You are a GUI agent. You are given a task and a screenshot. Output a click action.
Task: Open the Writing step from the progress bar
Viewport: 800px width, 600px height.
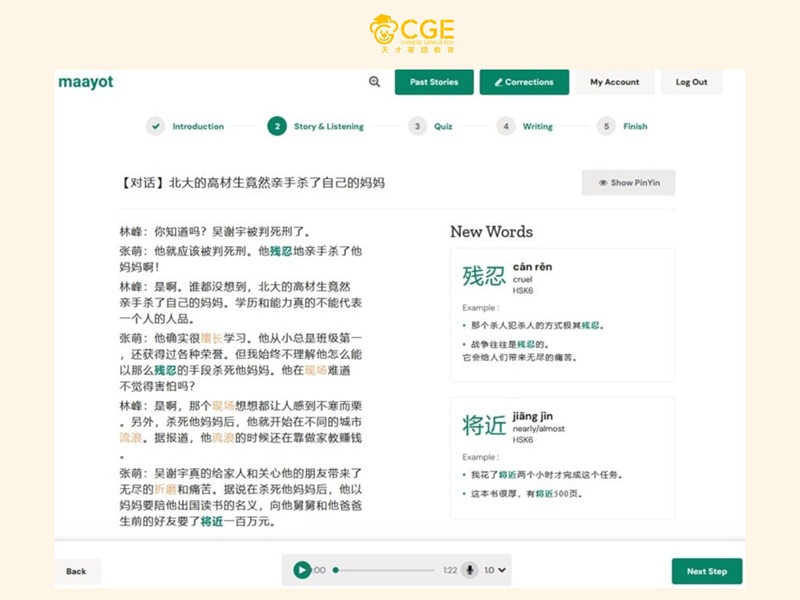(507, 127)
